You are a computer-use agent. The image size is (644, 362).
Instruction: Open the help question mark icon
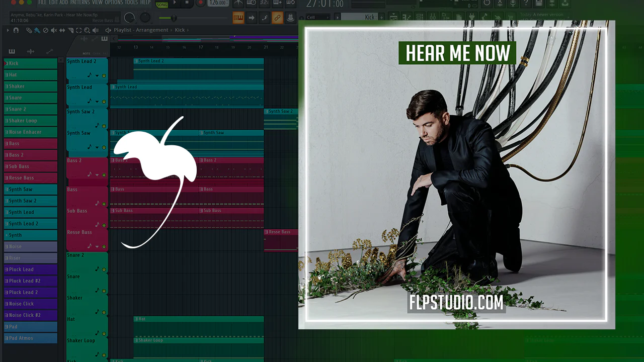click(x=526, y=3)
